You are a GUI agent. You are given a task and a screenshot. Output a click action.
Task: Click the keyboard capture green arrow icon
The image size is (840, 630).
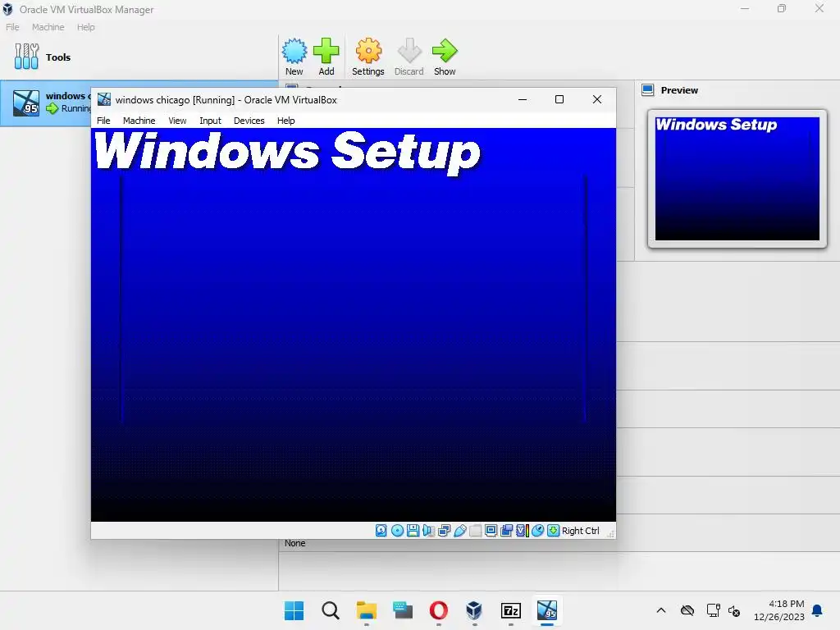tap(554, 531)
